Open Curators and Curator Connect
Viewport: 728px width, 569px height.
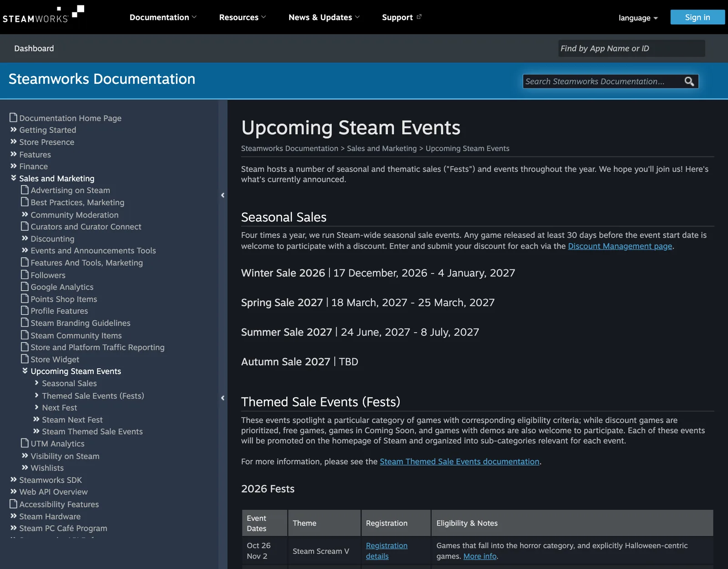coord(81,227)
